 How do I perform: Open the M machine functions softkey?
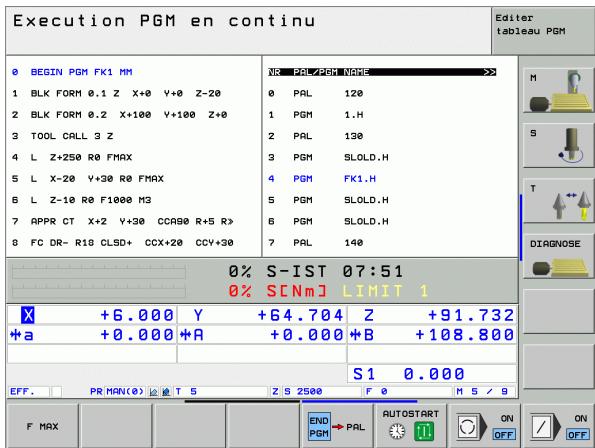(558, 90)
